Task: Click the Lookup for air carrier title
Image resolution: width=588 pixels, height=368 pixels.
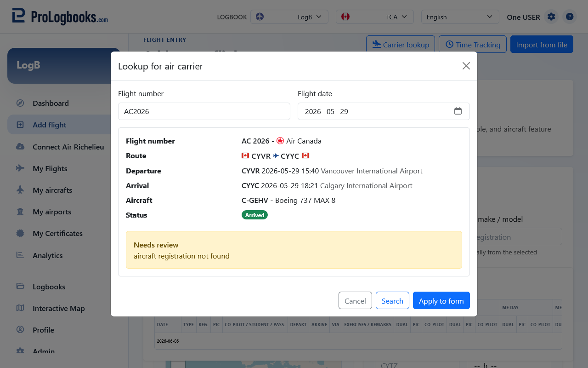Action: tap(160, 66)
